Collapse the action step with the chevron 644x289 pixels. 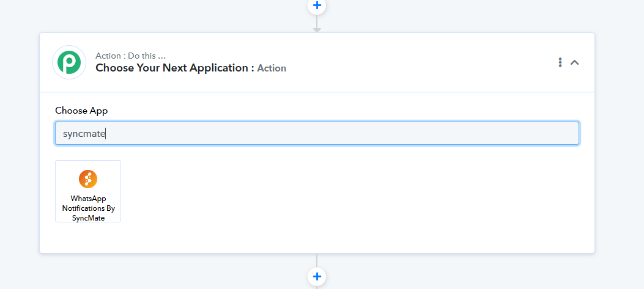coord(575,62)
